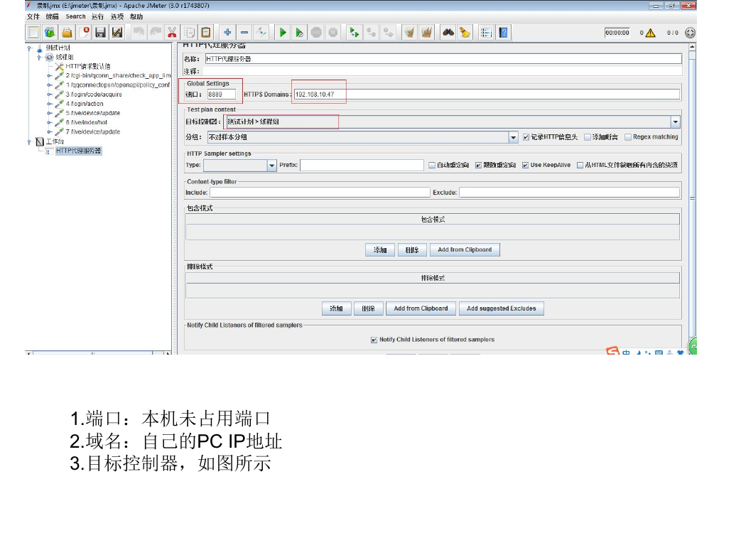Collapse the 线程组 tree node
Image resolution: width=746 pixels, height=560 pixels.
coord(40,57)
